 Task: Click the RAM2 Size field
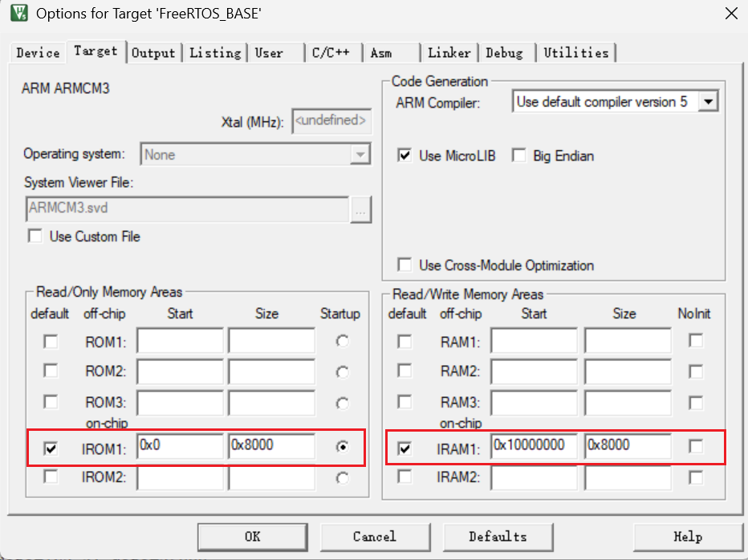[628, 371]
